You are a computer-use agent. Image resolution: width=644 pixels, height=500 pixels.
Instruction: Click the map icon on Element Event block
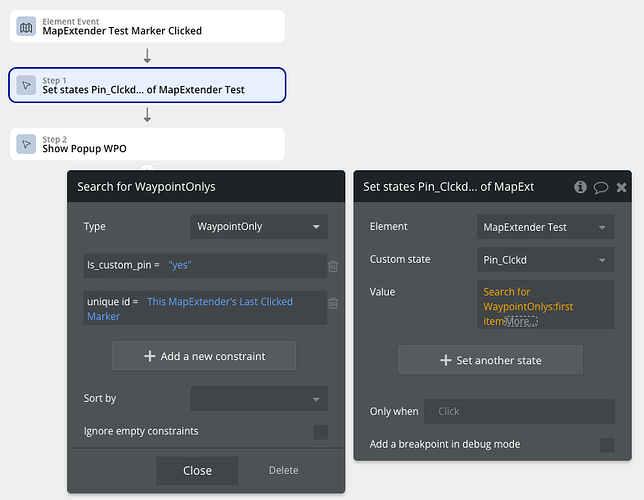[x=27, y=26]
